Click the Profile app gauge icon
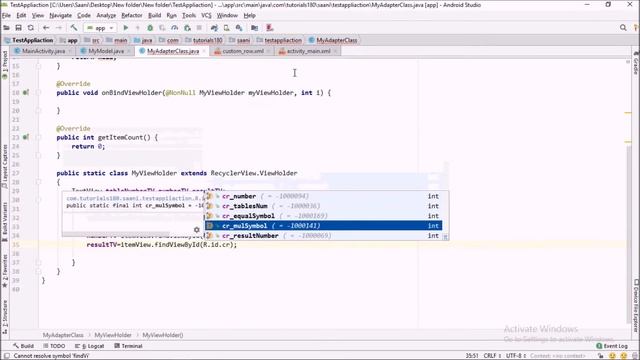 pyautogui.click(x=174, y=28)
